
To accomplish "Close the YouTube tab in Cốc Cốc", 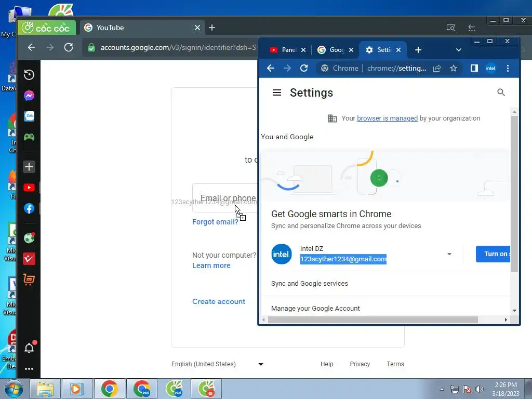I will [x=197, y=28].
